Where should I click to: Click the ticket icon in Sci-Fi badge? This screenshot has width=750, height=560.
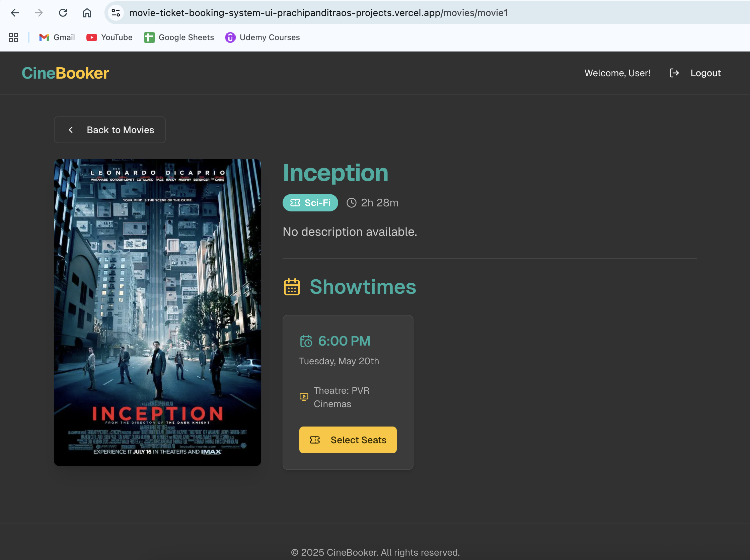click(x=295, y=203)
